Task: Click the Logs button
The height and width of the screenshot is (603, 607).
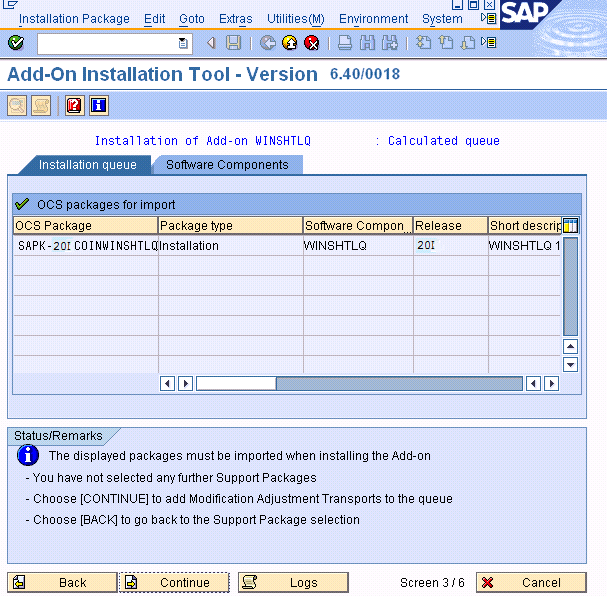Action: pyautogui.click(x=293, y=582)
